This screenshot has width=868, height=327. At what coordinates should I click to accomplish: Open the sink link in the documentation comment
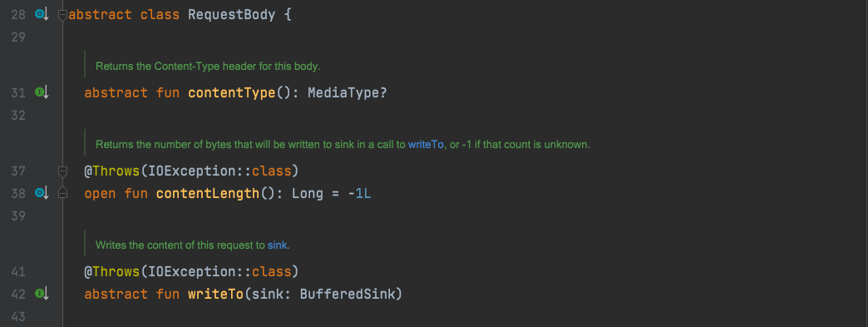pyautogui.click(x=278, y=245)
